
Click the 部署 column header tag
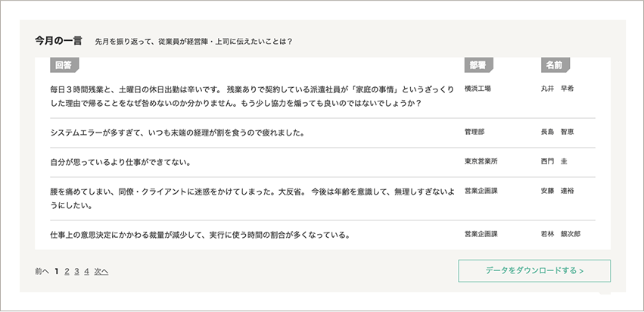478,65
